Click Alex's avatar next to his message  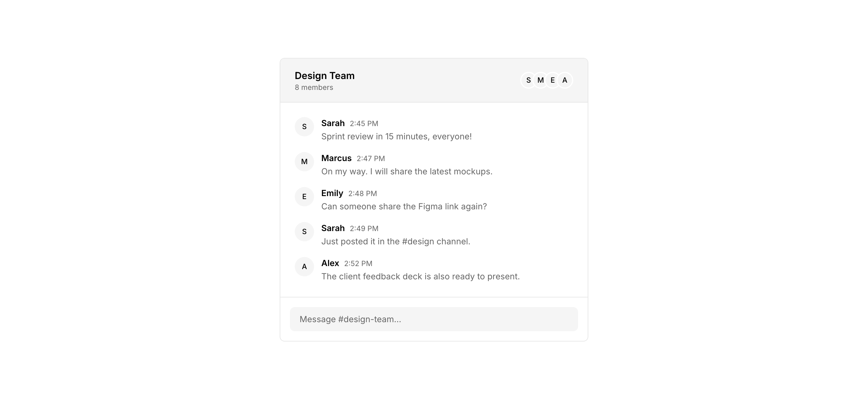pos(304,267)
